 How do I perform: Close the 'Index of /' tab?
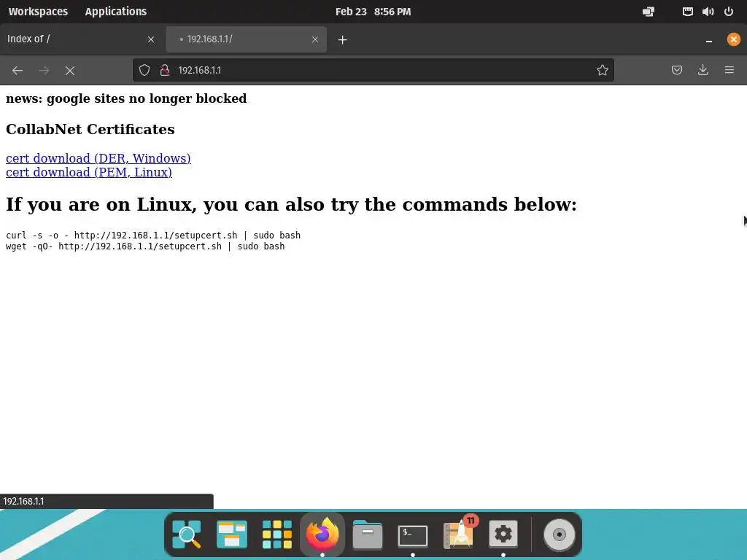(151, 39)
